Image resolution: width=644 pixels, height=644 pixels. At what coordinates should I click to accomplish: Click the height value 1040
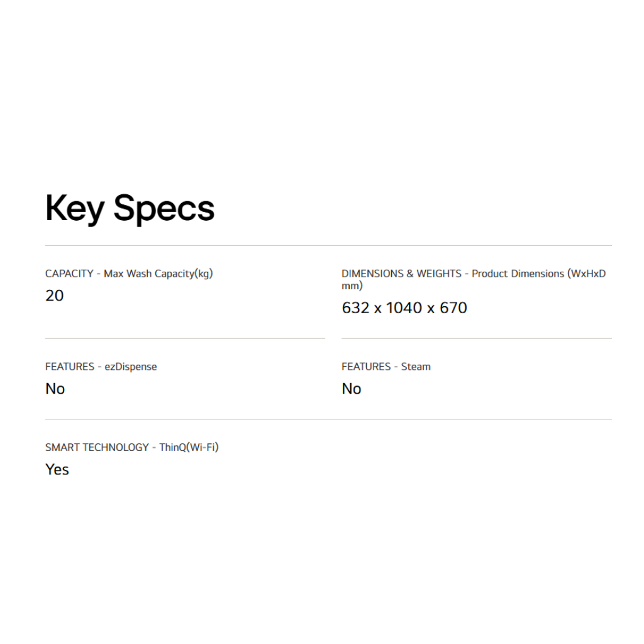coord(403,308)
